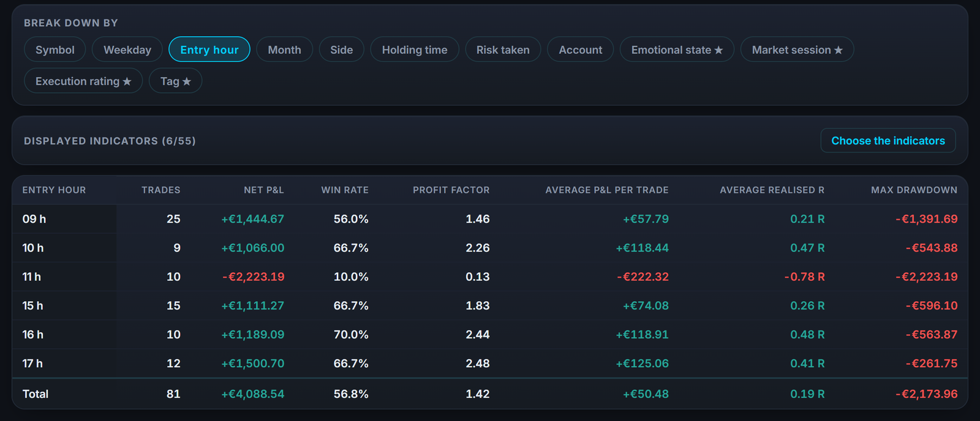Open the Choose the indicators button
This screenshot has height=421, width=980.
click(x=888, y=141)
